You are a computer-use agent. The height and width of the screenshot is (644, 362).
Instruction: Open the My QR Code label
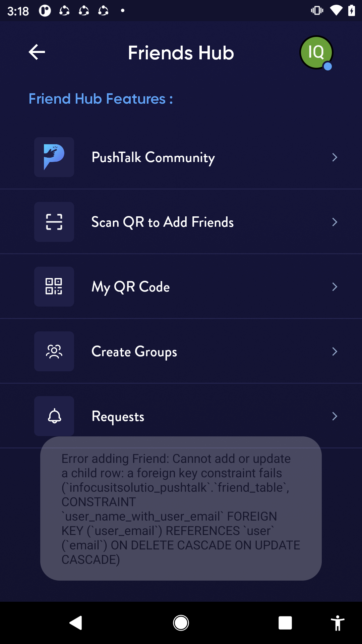[131, 287]
